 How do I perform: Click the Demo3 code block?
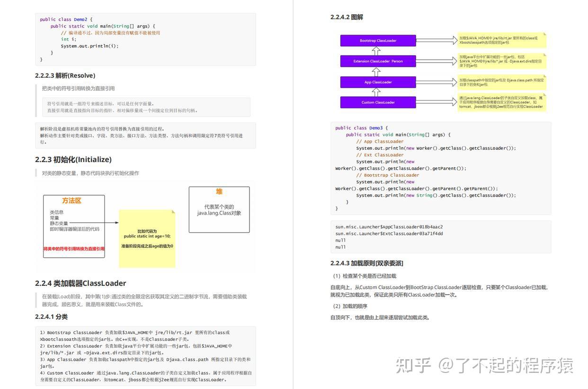(440, 168)
